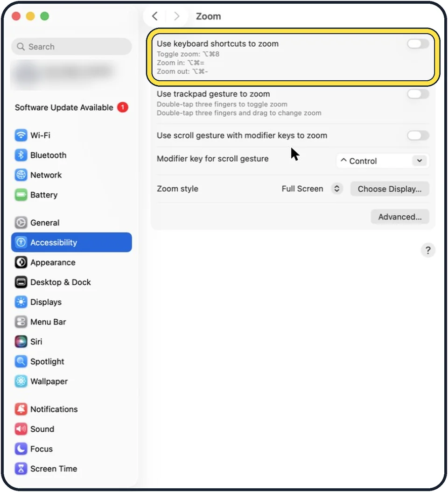This screenshot has width=448, height=492.
Task: Click the Bluetooth icon in sidebar
Action: (x=21, y=155)
